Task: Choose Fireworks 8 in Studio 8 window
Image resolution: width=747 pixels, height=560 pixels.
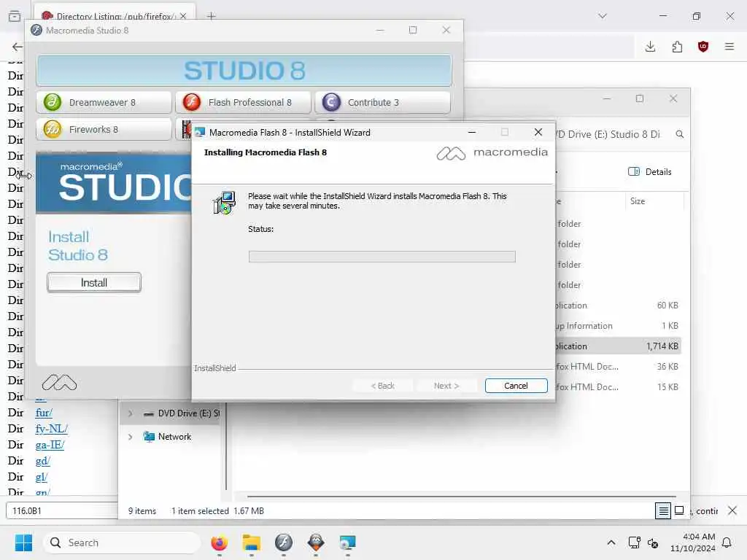Action: 104,130
